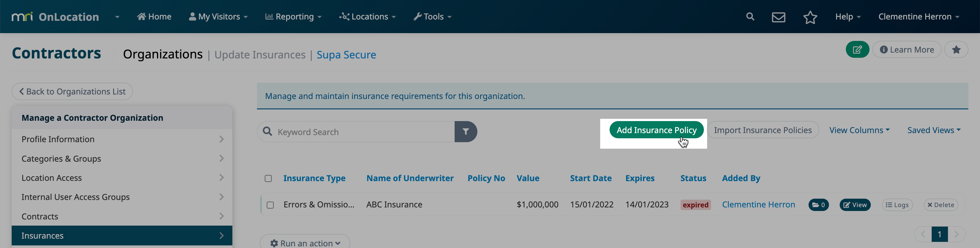Click Learn More button
Viewport: 980px width, 248px height.
(906, 50)
